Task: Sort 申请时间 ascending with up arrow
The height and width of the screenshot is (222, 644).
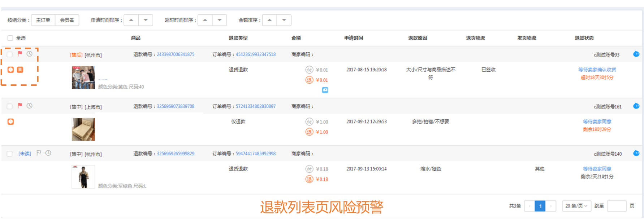Action: point(131,20)
